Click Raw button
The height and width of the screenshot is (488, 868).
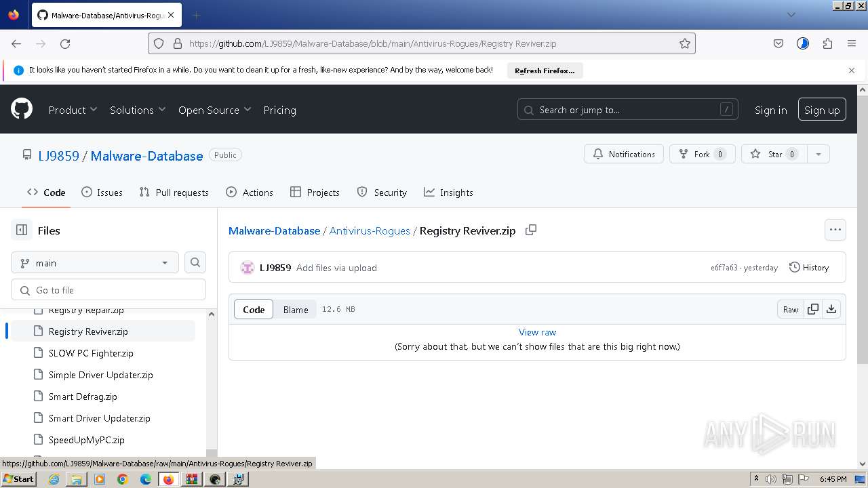point(791,309)
